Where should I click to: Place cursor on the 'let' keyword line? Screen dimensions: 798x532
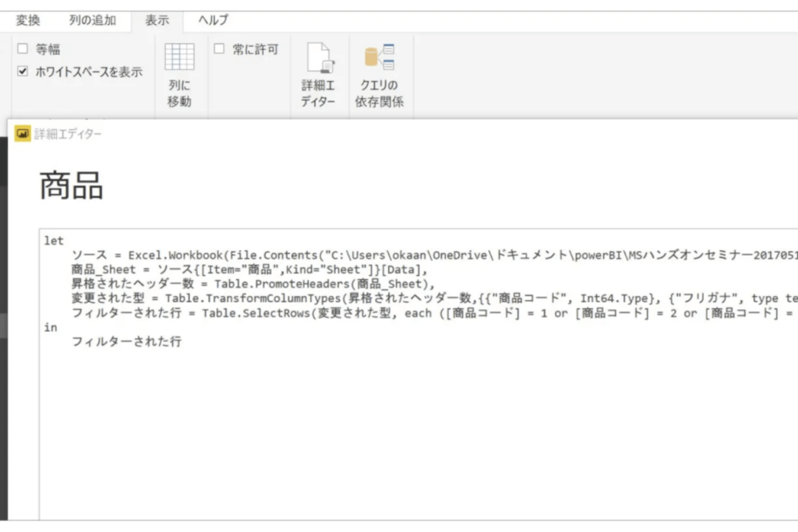click(x=55, y=241)
